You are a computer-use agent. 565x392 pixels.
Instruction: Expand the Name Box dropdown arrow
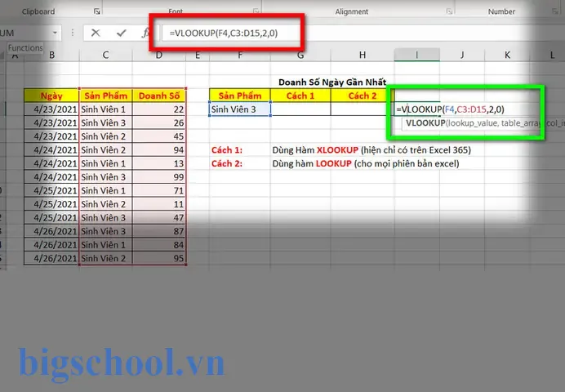click(55, 33)
